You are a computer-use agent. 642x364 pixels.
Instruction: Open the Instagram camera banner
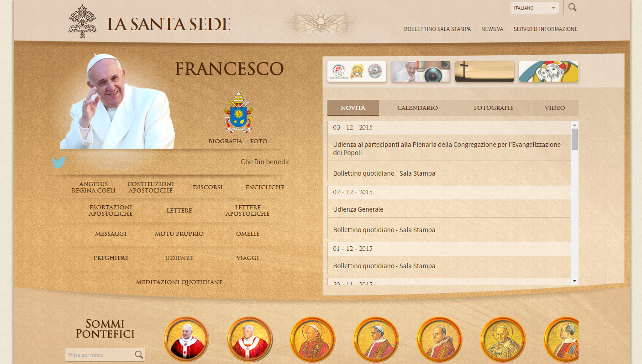[x=421, y=72]
